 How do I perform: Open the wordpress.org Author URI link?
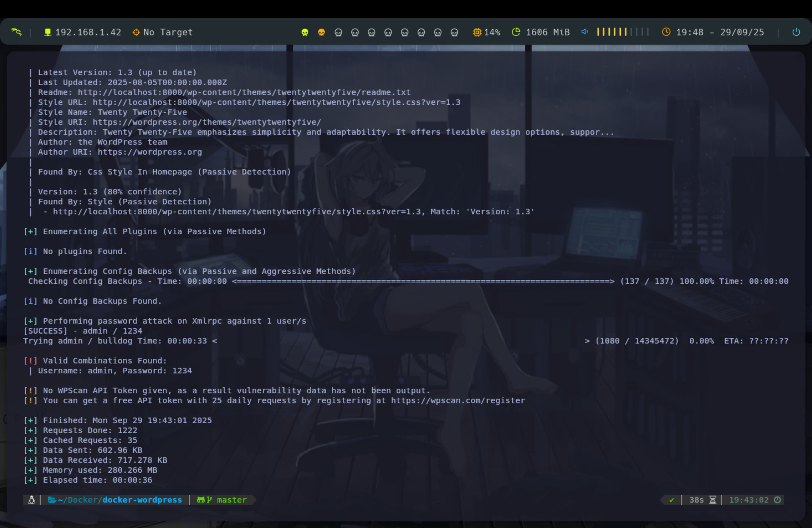pyautogui.click(x=150, y=152)
